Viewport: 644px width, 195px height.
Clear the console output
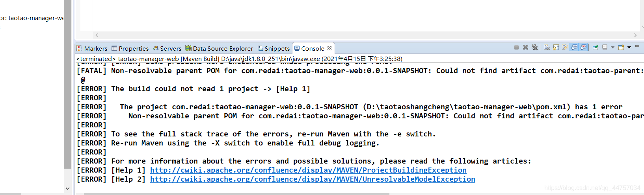(x=547, y=48)
